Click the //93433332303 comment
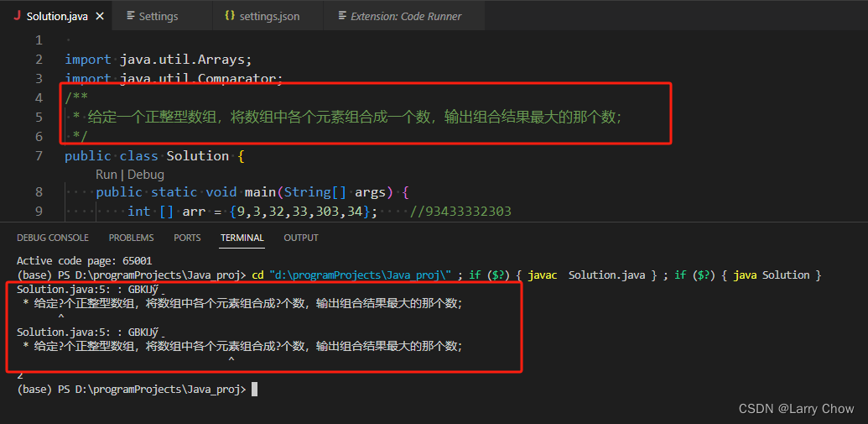 point(460,212)
